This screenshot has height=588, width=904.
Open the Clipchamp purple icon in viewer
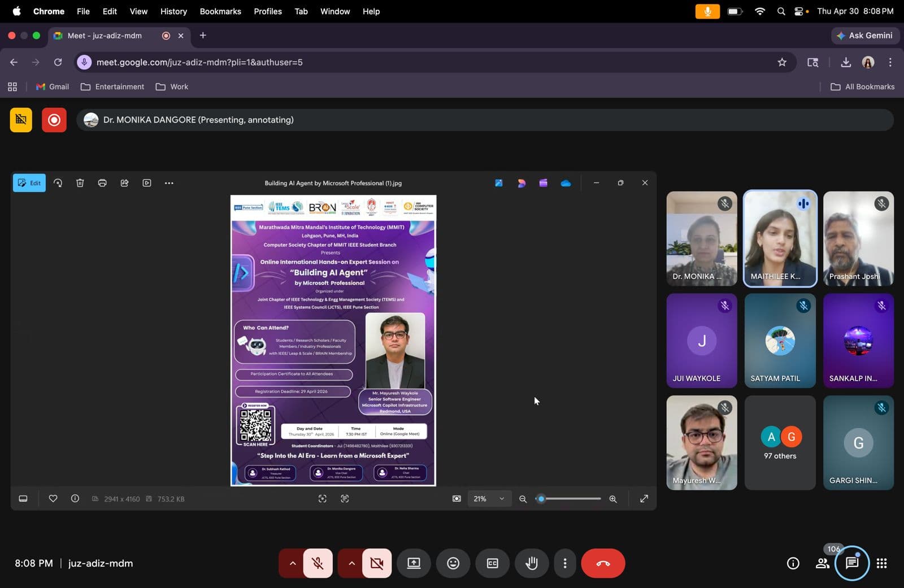point(543,183)
